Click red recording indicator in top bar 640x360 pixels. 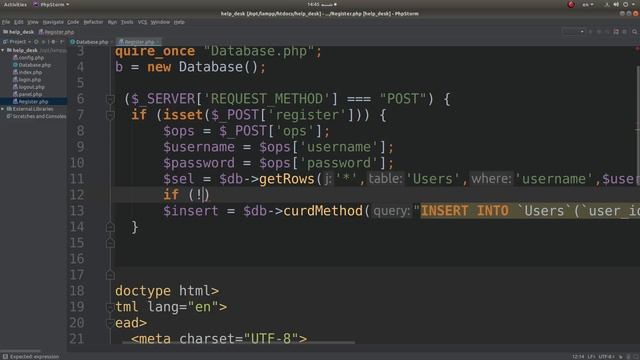pos(571,4)
